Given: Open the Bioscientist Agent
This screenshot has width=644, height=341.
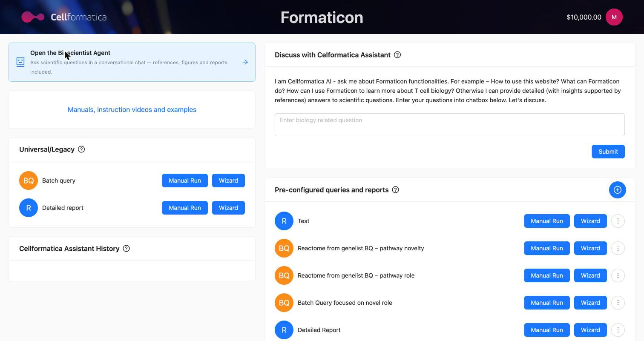Looking at the screenshot, I should pos(132,62).
